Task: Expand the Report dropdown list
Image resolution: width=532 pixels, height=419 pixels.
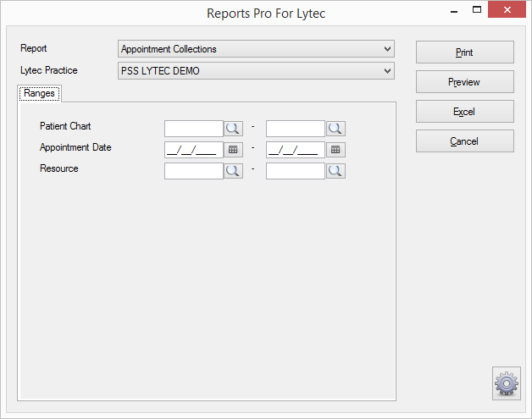Action: pos(387,49)
